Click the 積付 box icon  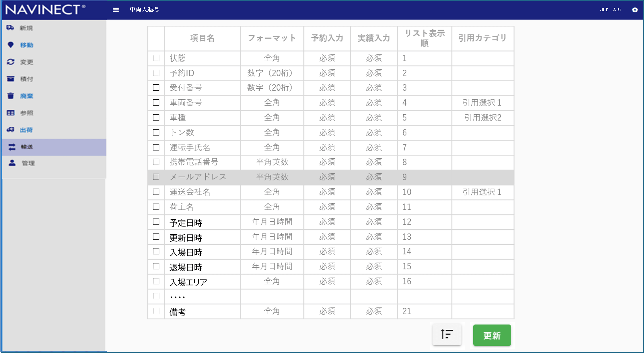pyautogui.click(x=11, y=79)
